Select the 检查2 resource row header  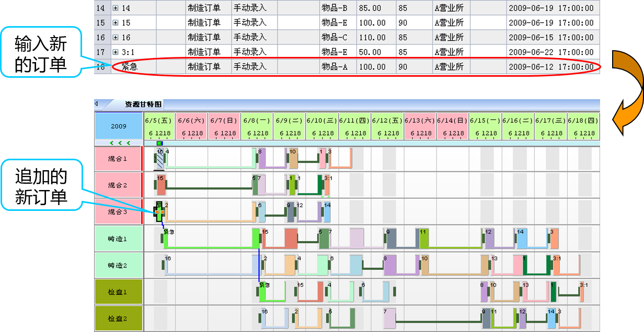point(118,318)
